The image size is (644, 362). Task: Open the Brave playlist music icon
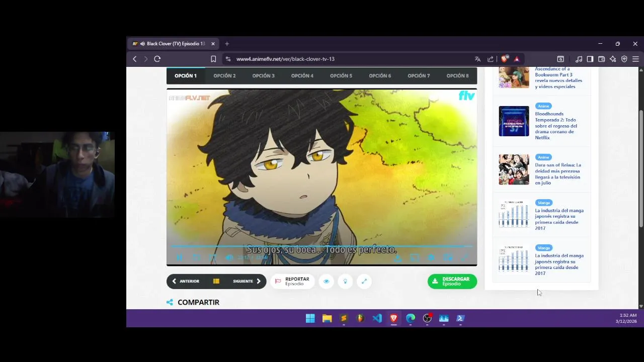[x=579, y=59]
